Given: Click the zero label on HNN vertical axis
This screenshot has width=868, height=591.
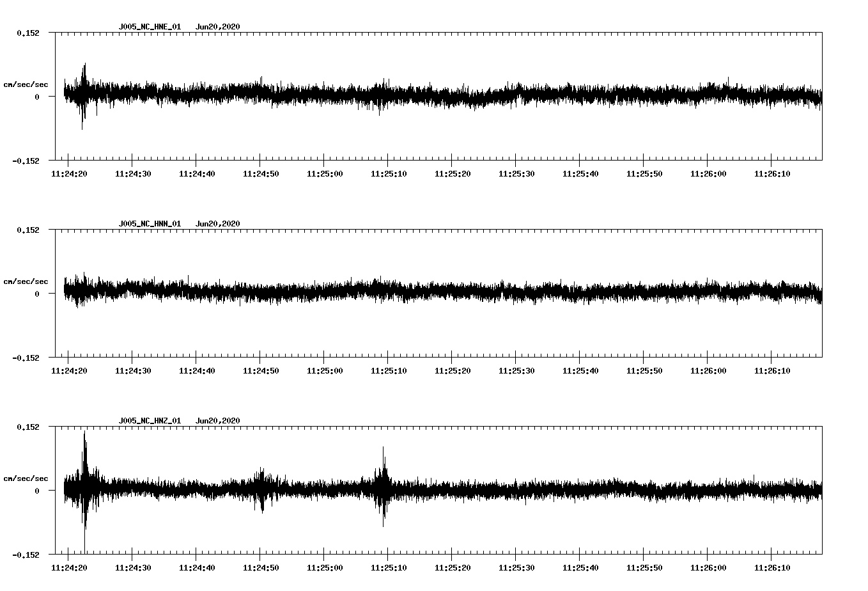Looking at the screenshot, I should pyautogui.click(x=37, y=294).
